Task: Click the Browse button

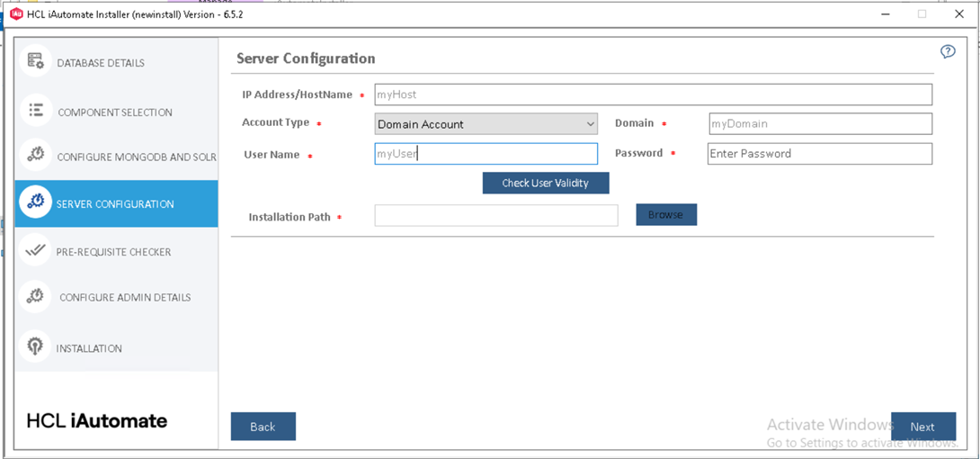Action: tap(666, 214)
